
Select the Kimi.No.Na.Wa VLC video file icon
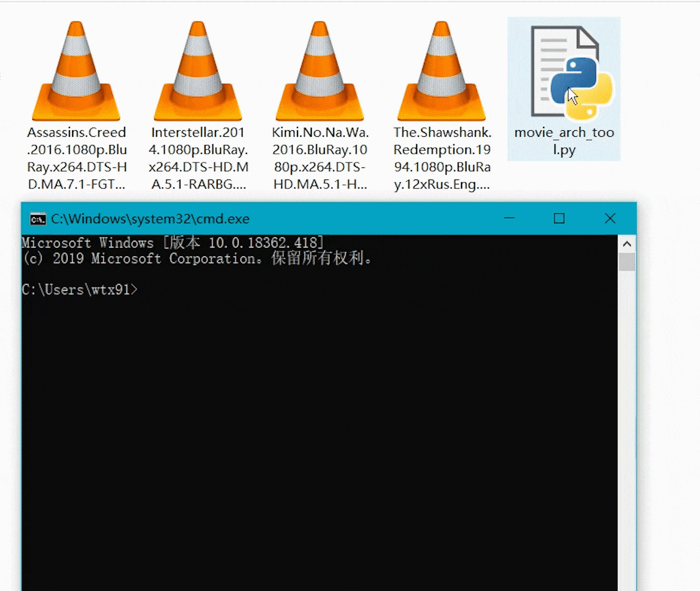pos(320,71)
